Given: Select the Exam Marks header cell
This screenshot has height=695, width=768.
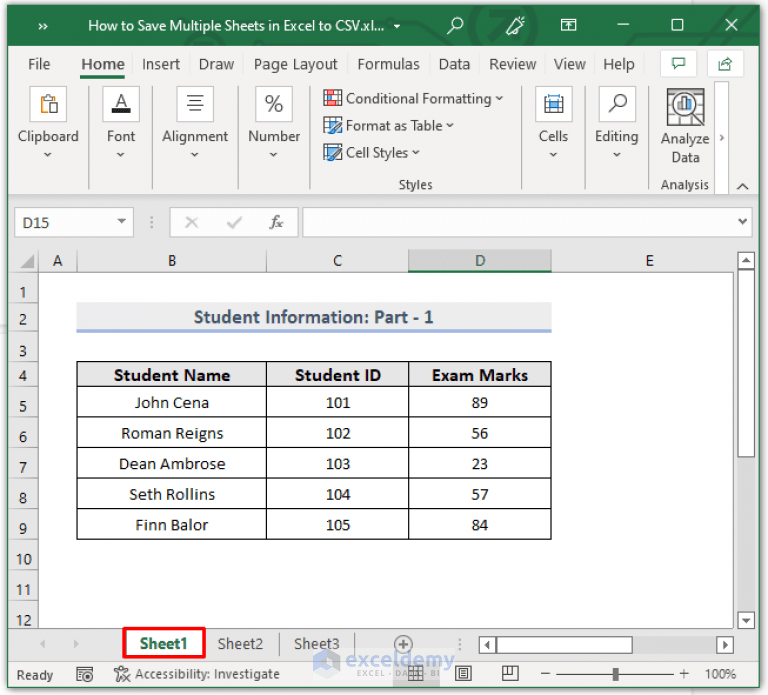Looking at the screenshot, I should (480, 375).
